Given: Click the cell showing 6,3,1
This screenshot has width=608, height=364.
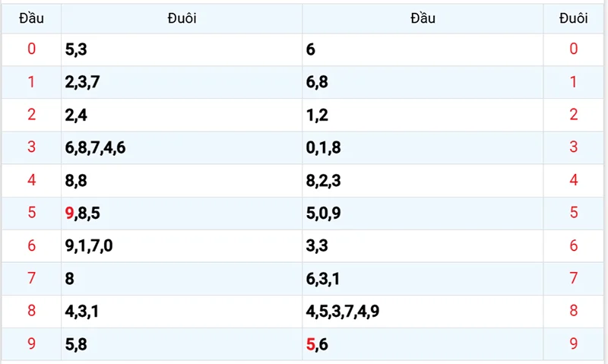Looking at the screenshot, I should [322, 278].
